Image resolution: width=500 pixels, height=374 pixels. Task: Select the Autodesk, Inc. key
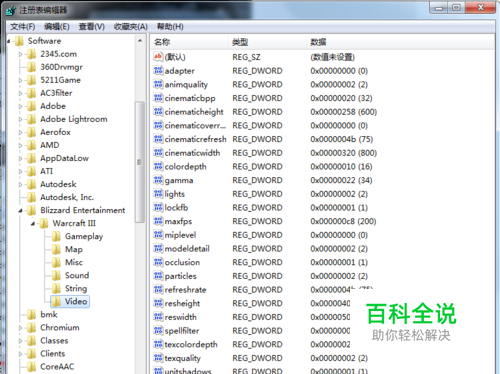click(x=67, y=197)
